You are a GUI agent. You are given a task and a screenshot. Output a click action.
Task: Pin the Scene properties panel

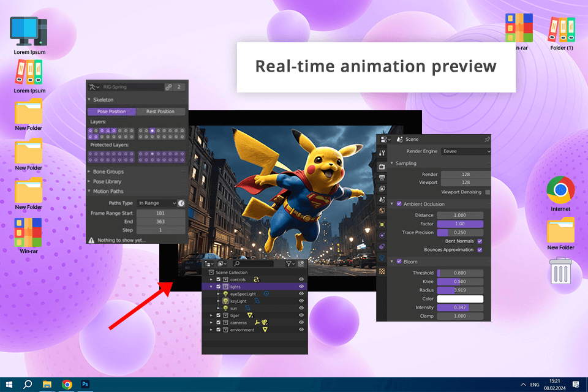(x=487, y=140)
